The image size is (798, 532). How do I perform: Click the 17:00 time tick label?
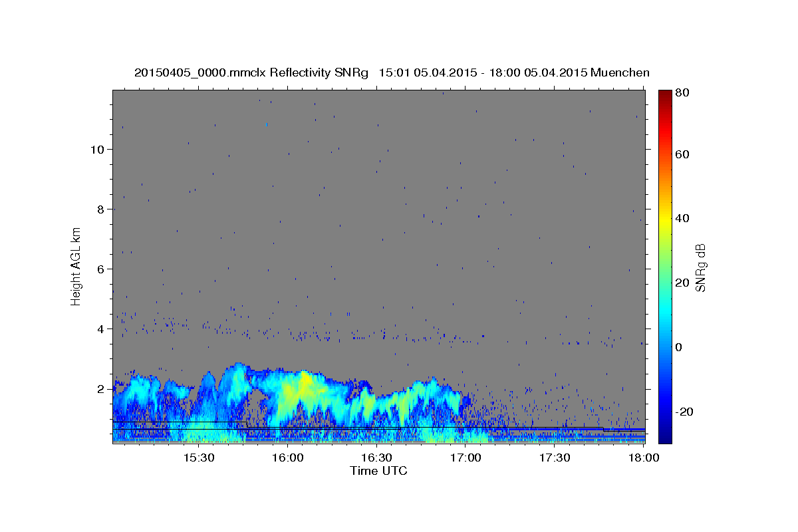click(466, 458)
